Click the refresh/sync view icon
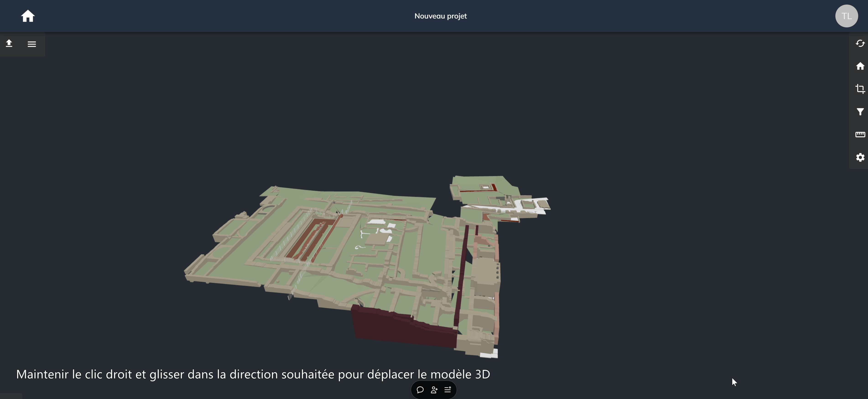This screenshot has height=399, width=868. point(860,43)
